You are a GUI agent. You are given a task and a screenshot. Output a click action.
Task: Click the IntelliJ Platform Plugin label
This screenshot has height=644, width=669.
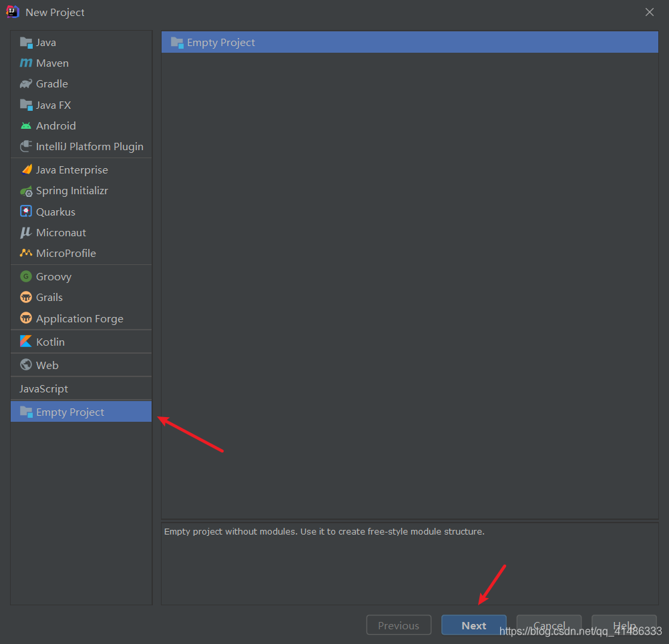[89, 147]
